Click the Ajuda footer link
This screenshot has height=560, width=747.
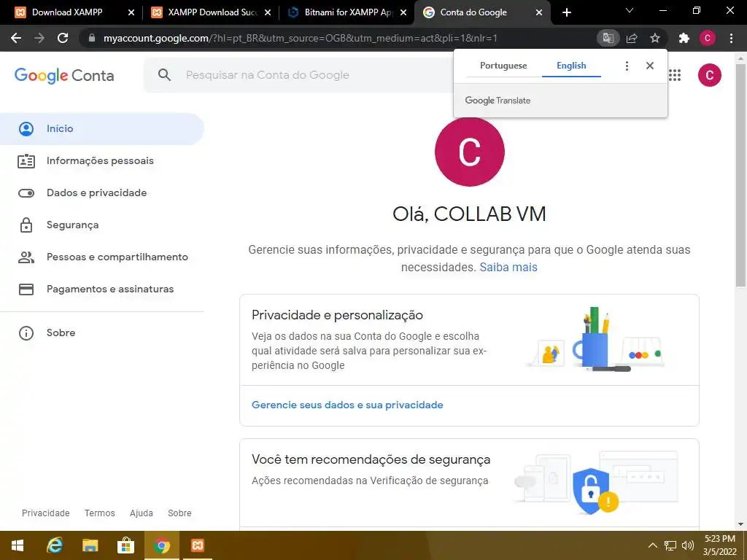pyautogui.click(x=142, y=513)
